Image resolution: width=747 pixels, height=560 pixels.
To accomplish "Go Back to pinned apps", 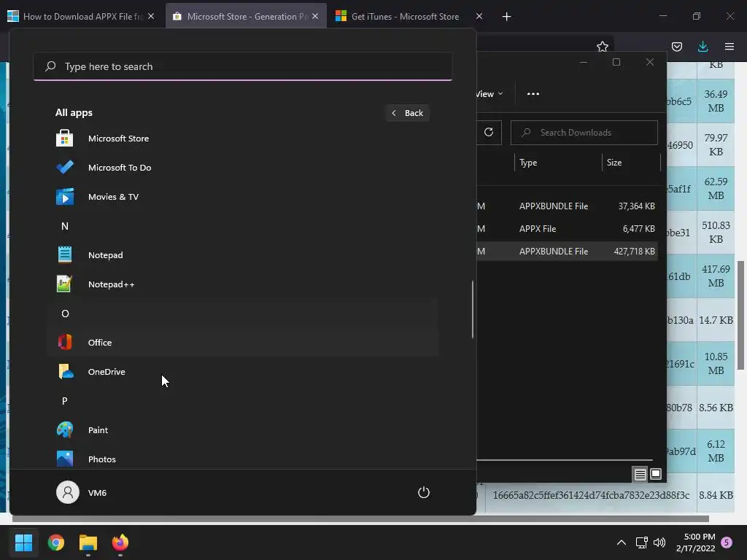I will [407, 113].
